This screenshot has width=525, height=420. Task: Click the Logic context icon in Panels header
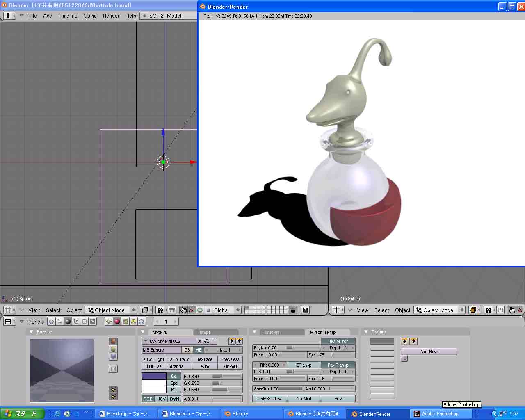(52, 322)
